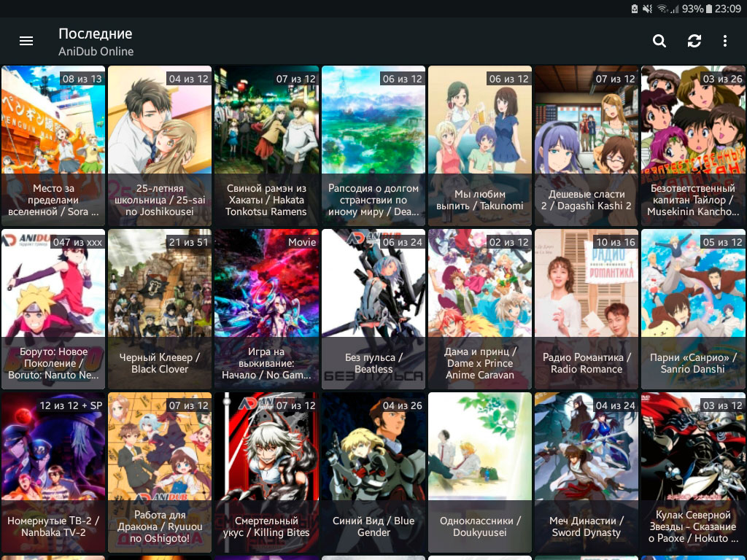This screenshot has width=747, height=560.
Task: Click the '05 из 12' episode badge
Action: pyautogui.click(x=722, y=242)
